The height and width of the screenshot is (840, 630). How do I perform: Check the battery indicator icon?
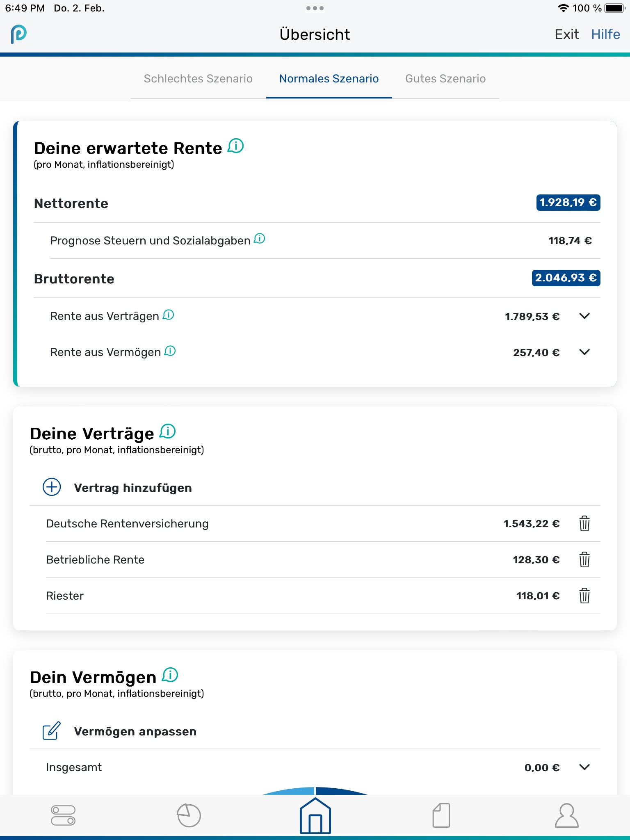[614, 8]
